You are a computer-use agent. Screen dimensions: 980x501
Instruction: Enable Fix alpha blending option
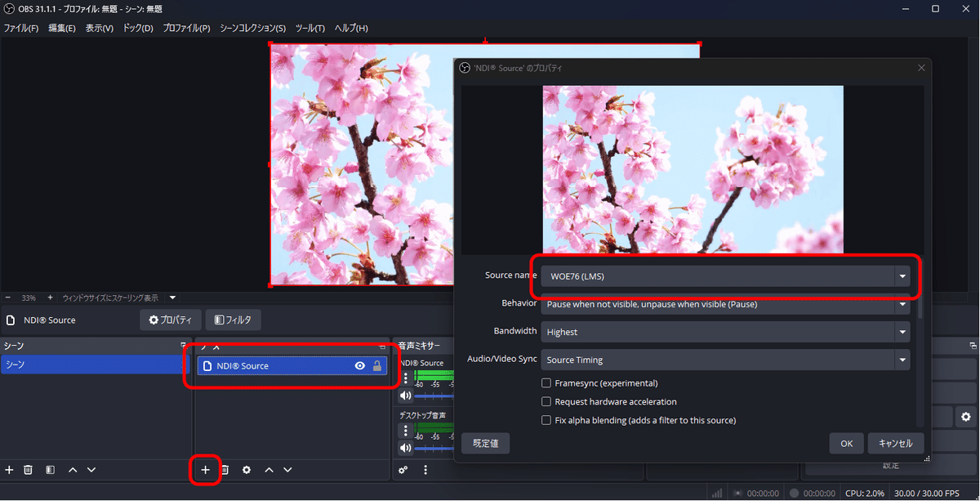point(546,419)
